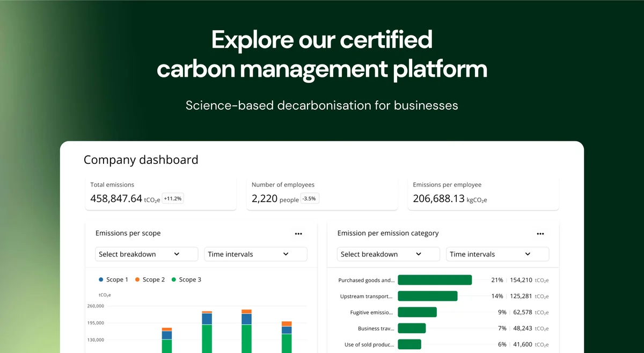This screenshot has width=644, height=353.
Task: Click the Emissions per employee card
Action: (483, 193)
